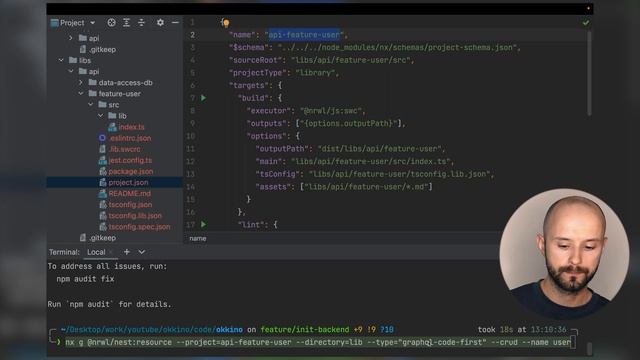Run the lint target via the line 17 gutter arrow
This screenshot has width=640, height=360.
(203, 224)
